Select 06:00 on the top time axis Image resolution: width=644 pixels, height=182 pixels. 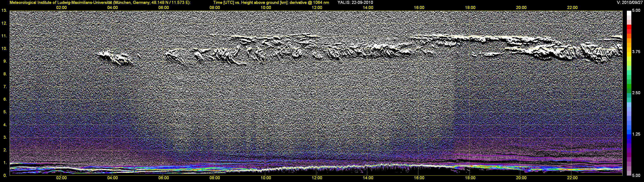(x=164, y=8)
